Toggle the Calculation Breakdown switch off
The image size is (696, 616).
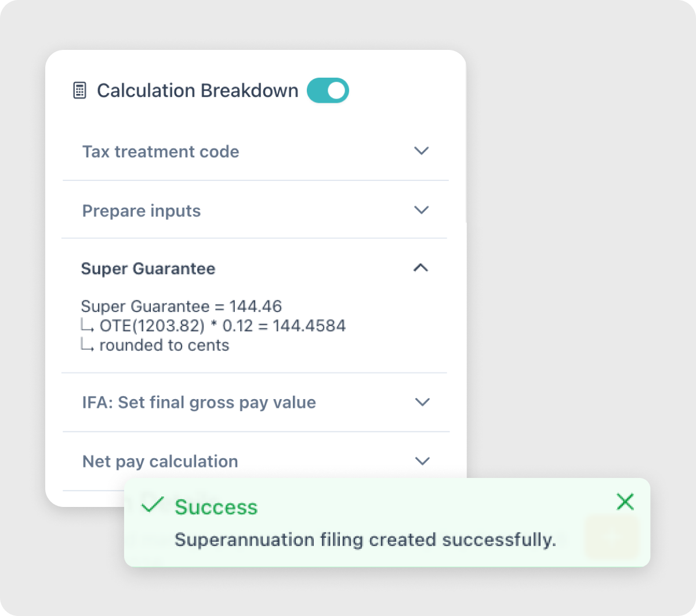[x=328, y=91]
